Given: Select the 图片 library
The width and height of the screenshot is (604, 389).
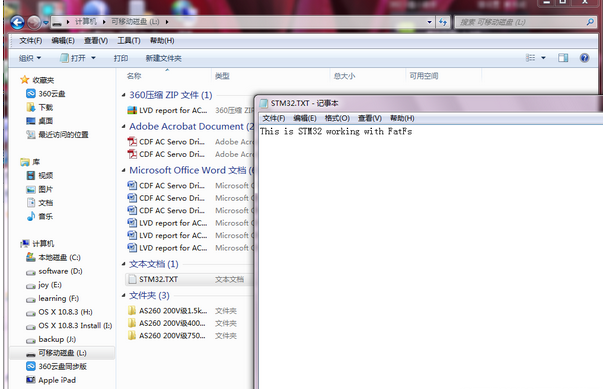Looking at the screenshot, I should 40,189.
